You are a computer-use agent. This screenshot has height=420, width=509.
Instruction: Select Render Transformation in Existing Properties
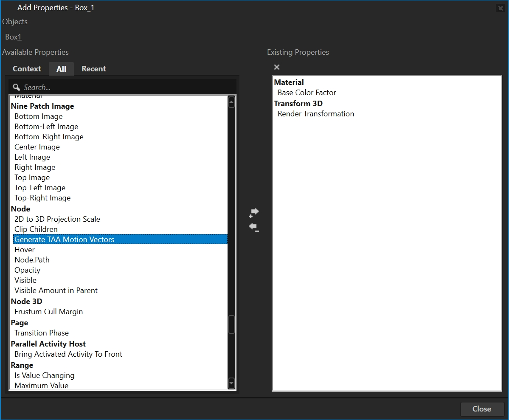pos(316,114)
